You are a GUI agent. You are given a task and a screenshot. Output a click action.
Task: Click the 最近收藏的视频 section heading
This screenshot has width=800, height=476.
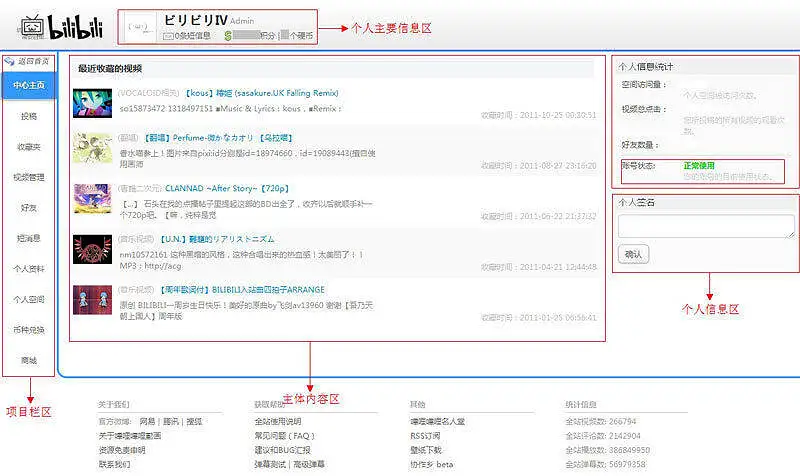coord(110,68)
